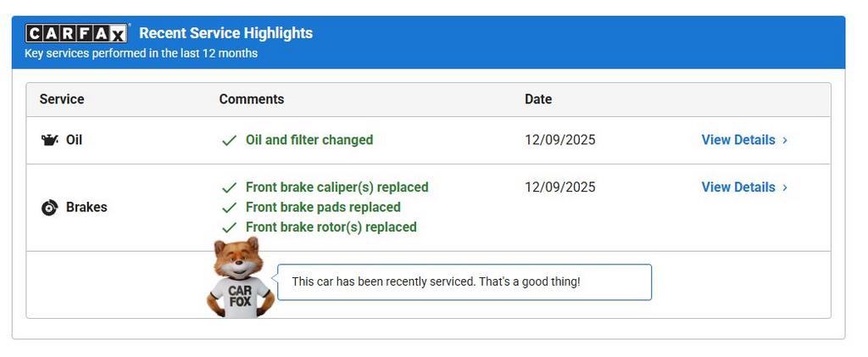
Task: Open View Details for the Brakes service
Action: (737, 187)
